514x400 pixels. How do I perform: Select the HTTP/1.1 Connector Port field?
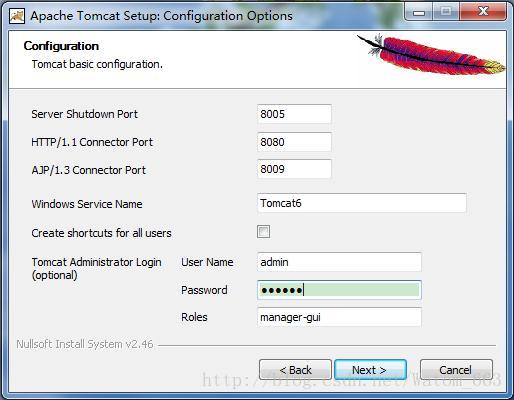(x=294, y=142)
